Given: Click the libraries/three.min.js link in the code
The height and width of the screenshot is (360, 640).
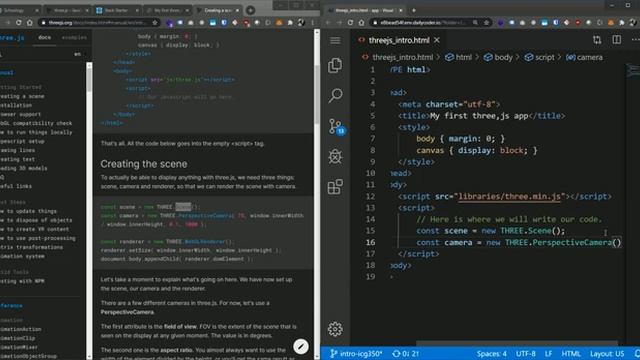Looking at the screenshot, I should click(x=509, y=196).
